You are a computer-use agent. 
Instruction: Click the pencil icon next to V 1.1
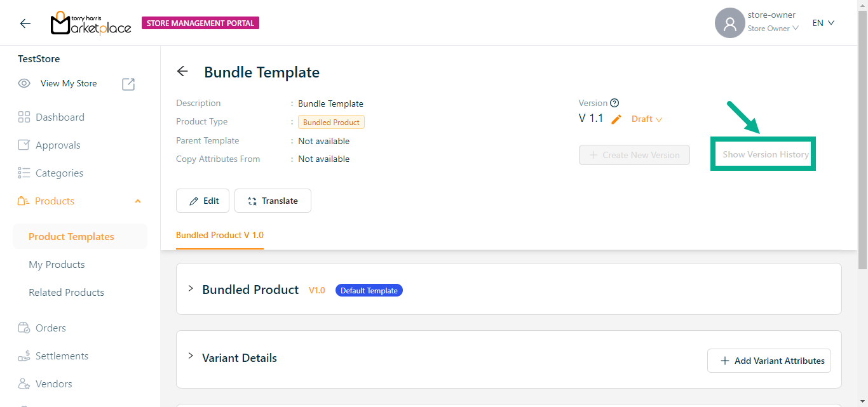(x=616, y=119)
